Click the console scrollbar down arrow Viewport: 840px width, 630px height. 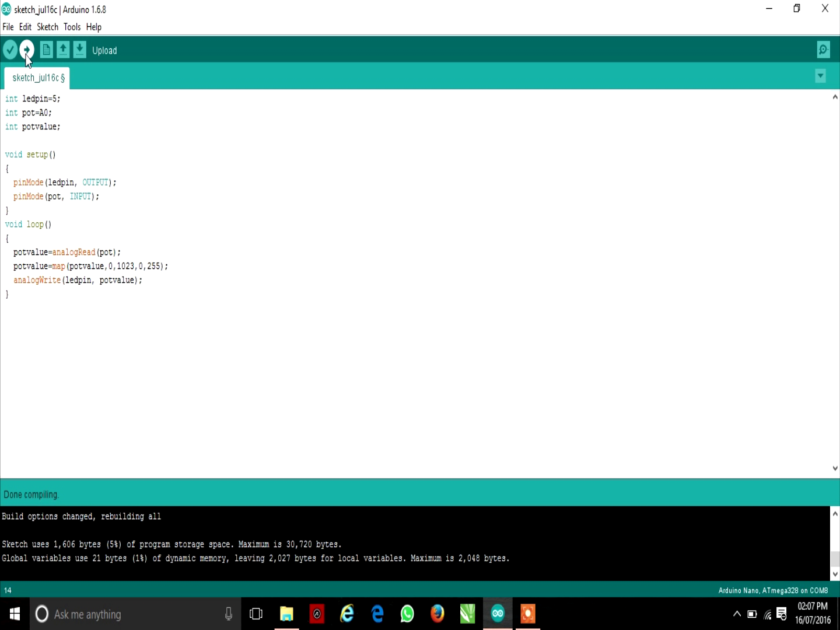point(835,575)
